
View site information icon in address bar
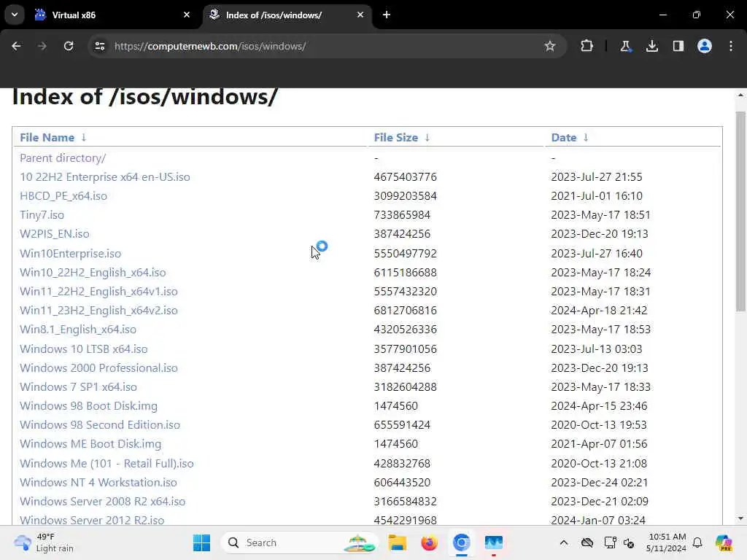click(x=100, y=46)
